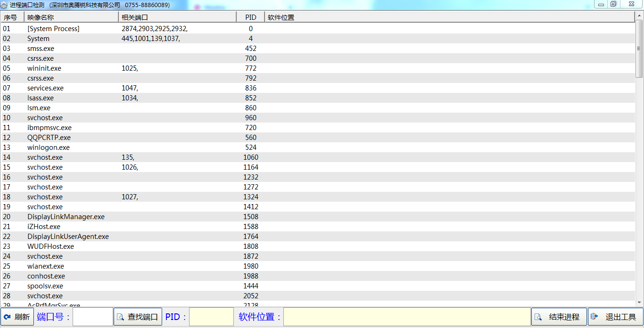Viewport: 644px width, 328px height.
Task: Click the gear icon in the title bar
Action: (x=4, y=5)
